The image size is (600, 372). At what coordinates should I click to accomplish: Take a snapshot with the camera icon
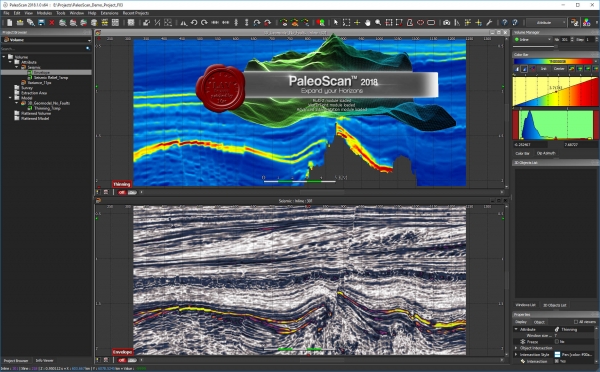(446, 23)
